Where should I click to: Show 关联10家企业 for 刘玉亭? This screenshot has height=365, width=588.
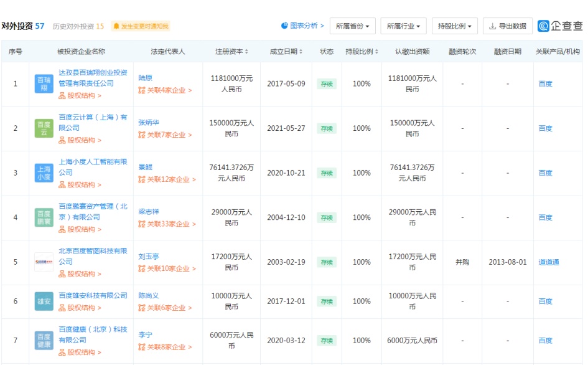[167, 268]
